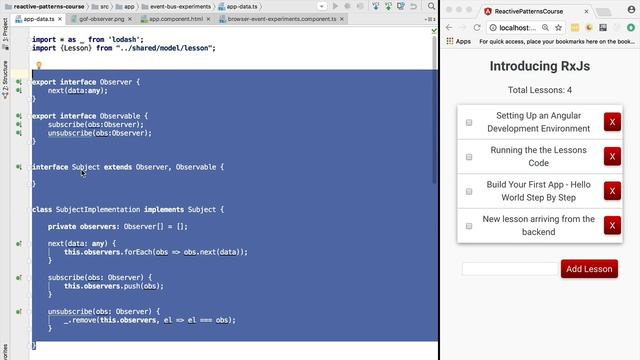Click gutter marker beside 'interface Subject extends' line
640x360 pixels.
[19, 167]
